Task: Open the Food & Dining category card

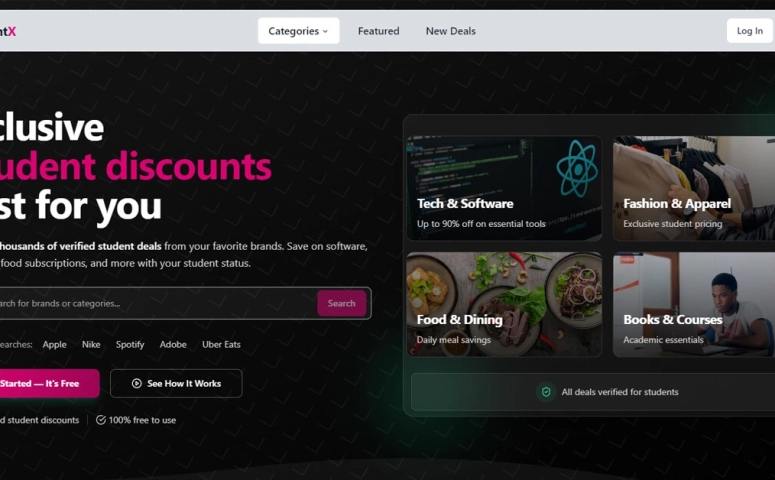Action: (504, 305)
